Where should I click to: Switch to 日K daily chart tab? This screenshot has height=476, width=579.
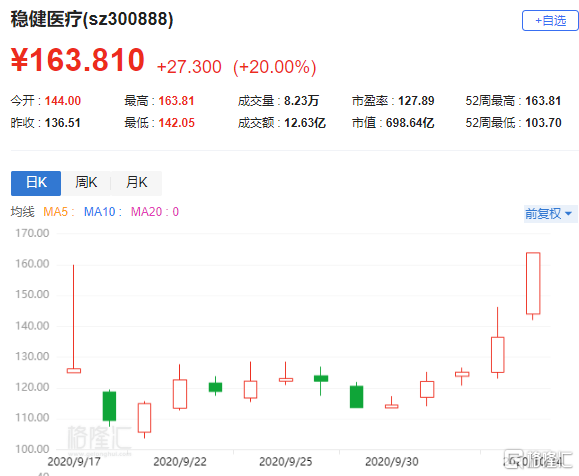[x=36, y=183]
